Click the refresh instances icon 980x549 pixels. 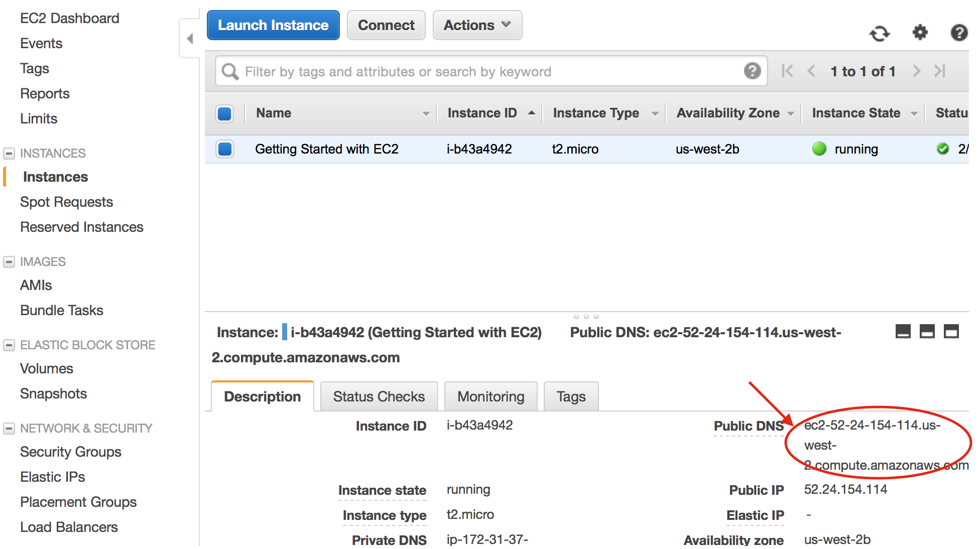tap(879, 33)
